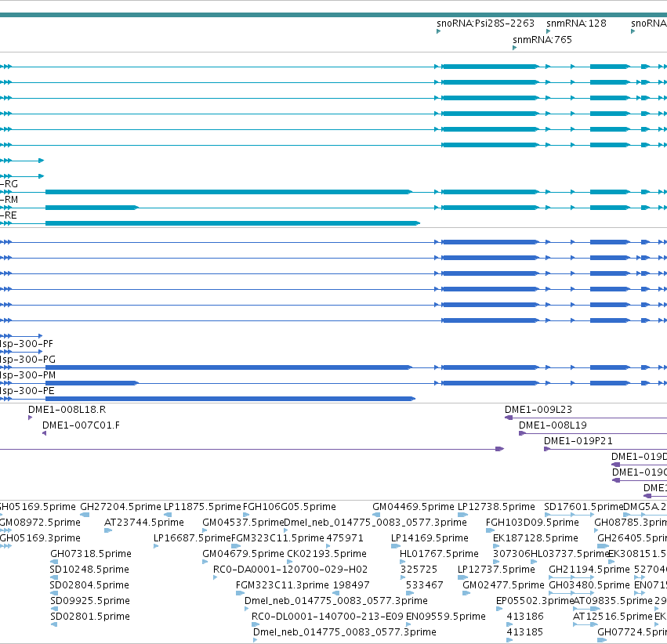667x644 pixels.
Task: Click the teal chromosome ruler bar at top
Action: 334,15
